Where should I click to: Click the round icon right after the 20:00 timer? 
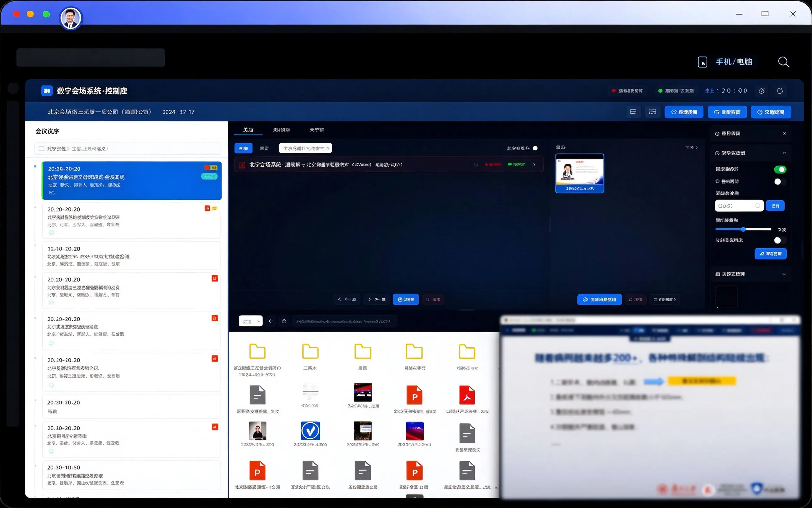click(762, 91)
